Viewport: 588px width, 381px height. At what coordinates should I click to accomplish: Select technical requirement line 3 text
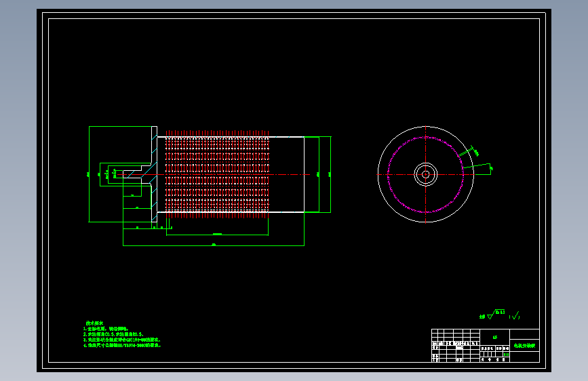coord(122,340)
